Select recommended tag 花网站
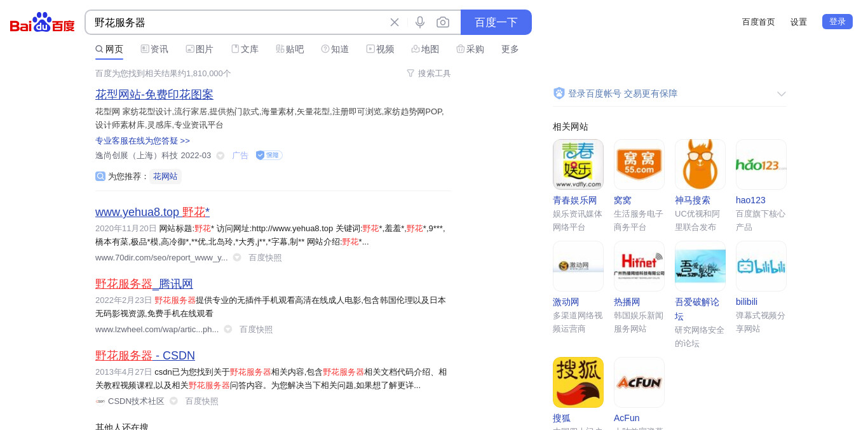 [x=165, y=177]
